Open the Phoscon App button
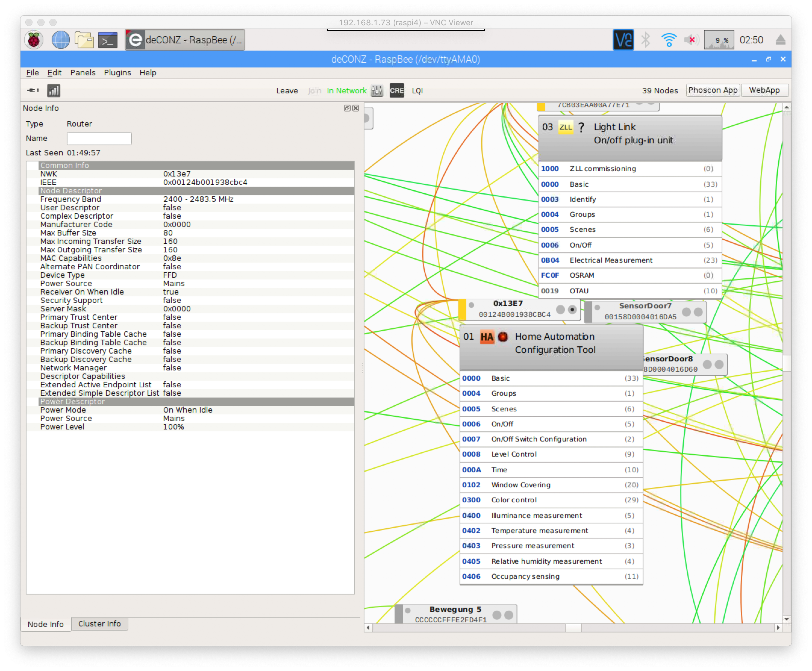Image resolution: width=812 pixels, height=671 pixels. (x=713, y=90)
